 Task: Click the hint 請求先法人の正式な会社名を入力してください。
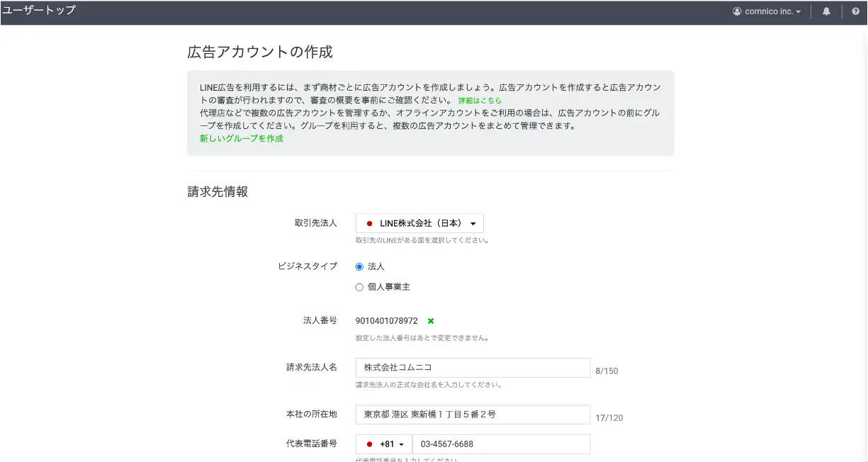(x=429, y=385)
